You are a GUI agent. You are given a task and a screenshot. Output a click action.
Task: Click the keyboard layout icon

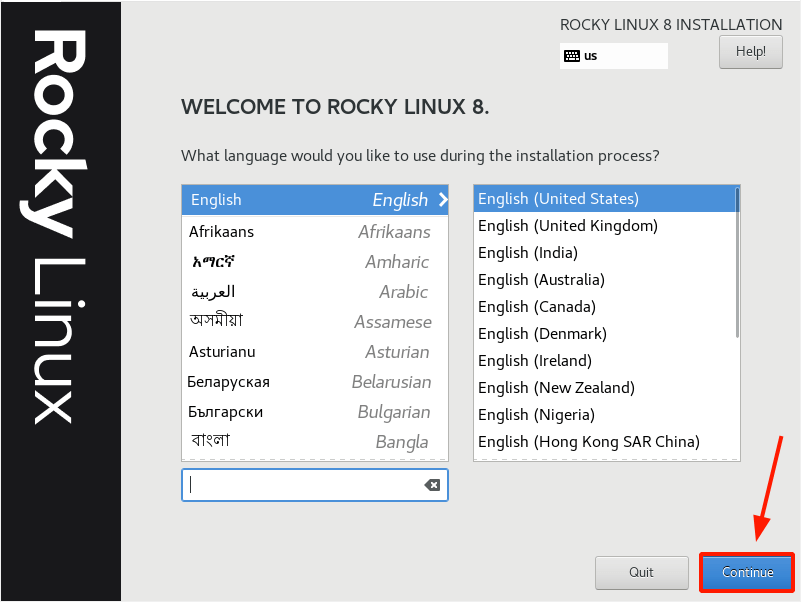[x=572, y=56]
